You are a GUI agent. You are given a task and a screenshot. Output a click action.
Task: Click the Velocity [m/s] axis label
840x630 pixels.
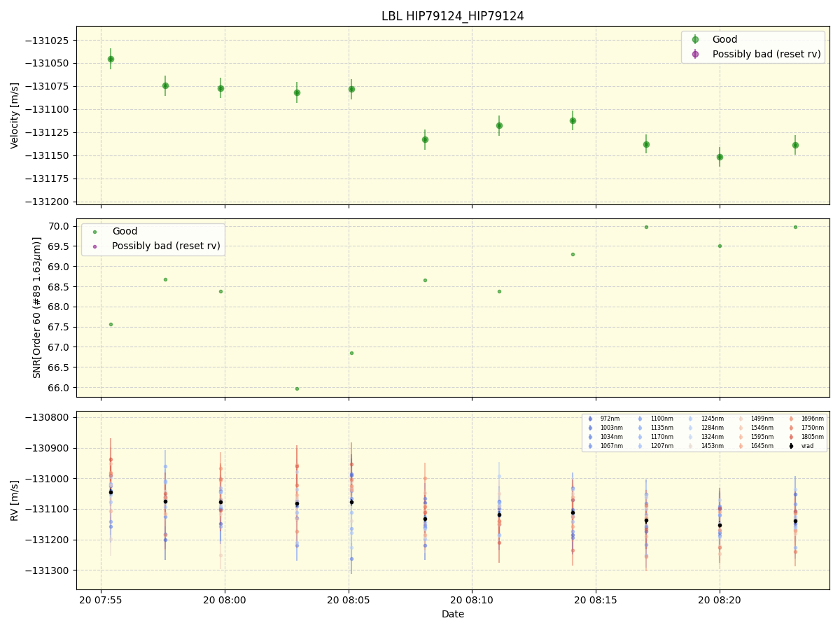[15, 115]
